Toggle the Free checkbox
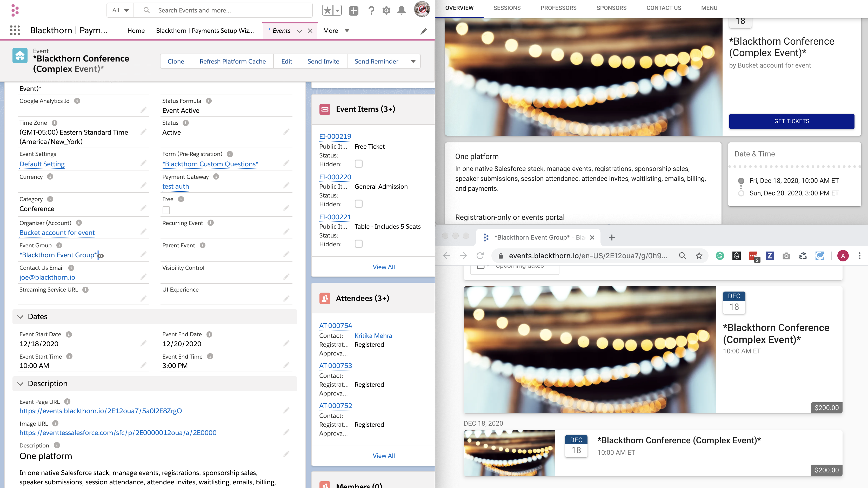The image size is (868, 488). click(x=166, y=210)
